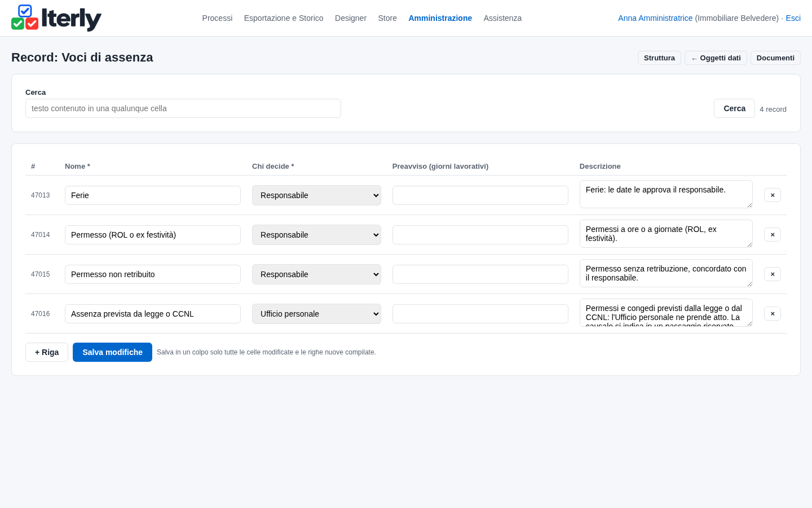Delete the Permesso non retribuito row

(772, 274)
